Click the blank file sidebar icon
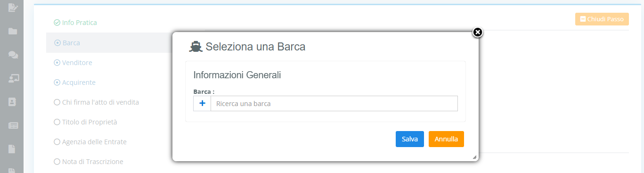 [x=13, y=149]
